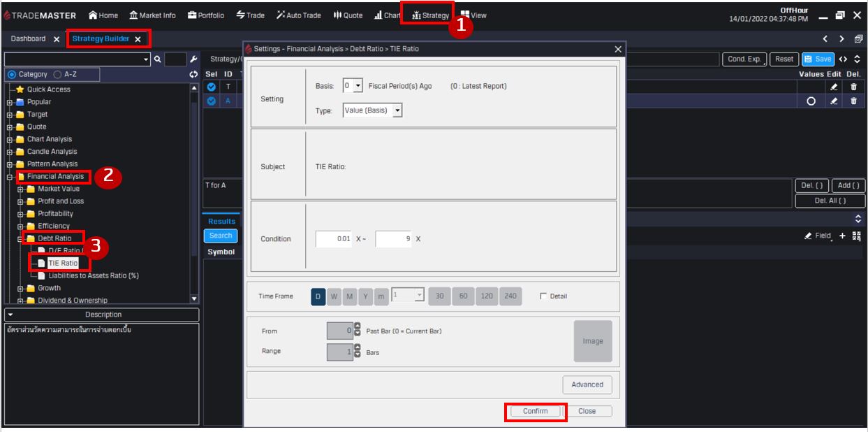Click the magnifier search icon
The image size is (868, 432).
(158, 59)
